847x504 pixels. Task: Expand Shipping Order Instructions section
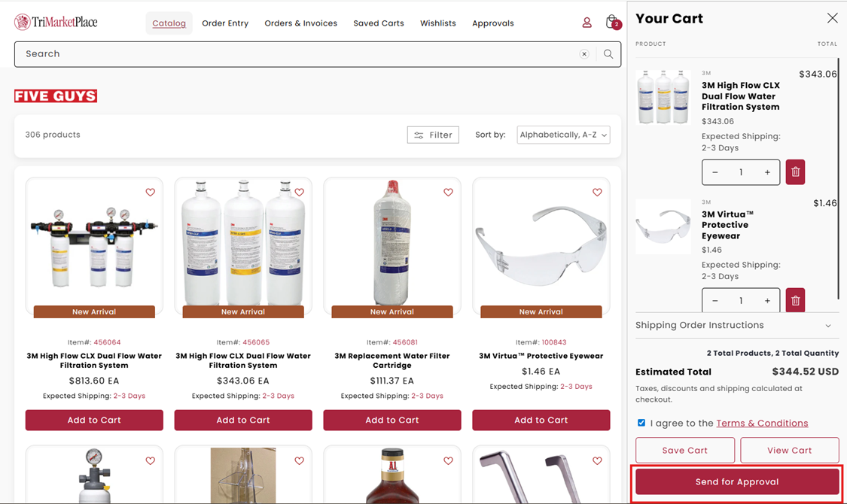[737, 326]
